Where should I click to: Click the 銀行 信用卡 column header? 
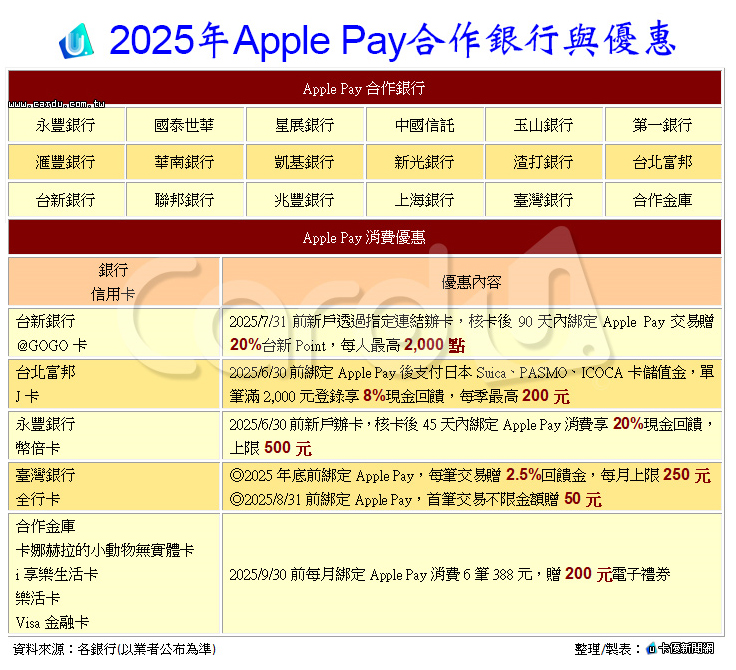coord(114,282)
